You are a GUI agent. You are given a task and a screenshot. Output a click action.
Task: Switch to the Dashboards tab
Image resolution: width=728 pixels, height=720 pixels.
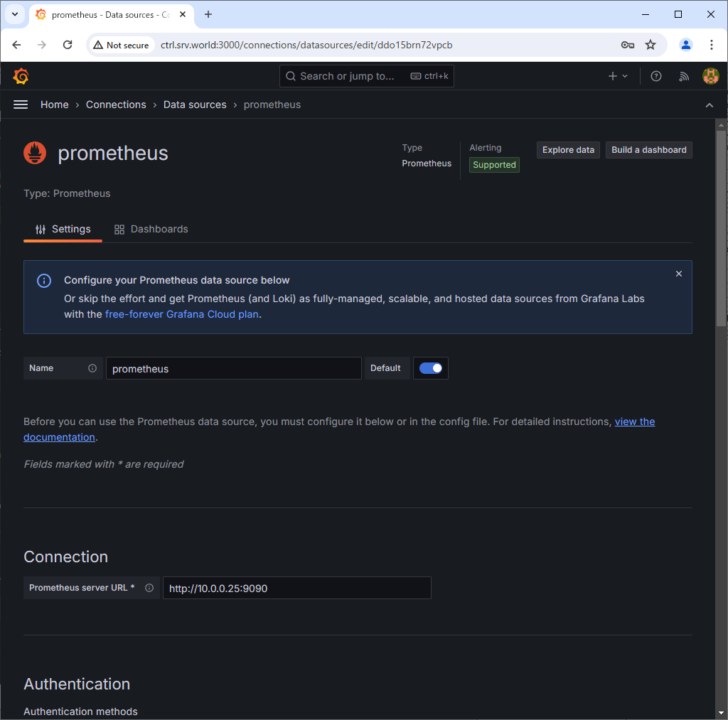[151, 229]
